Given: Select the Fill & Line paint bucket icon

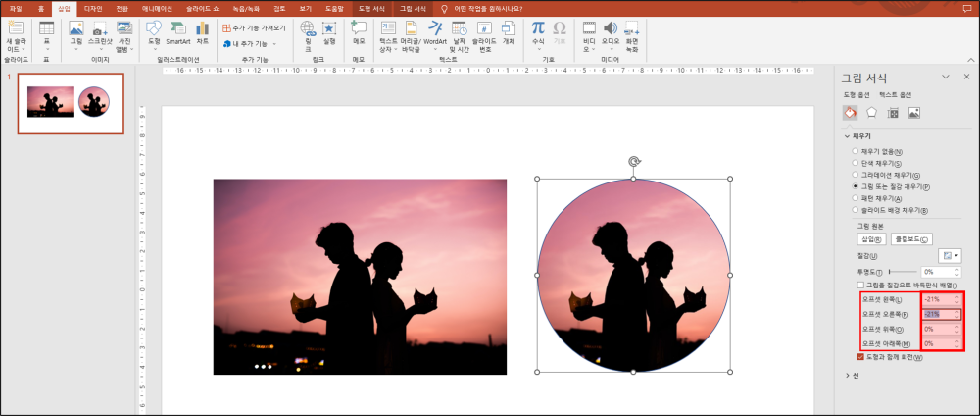Looking at the screenshot, I should (x=850, y=113).
